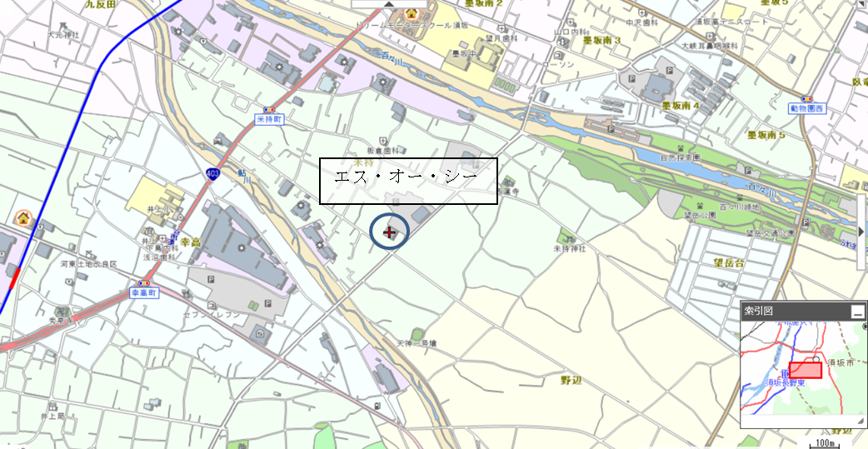
Task: Expand the right side panel arrow
Action: (x=861, y=230)
